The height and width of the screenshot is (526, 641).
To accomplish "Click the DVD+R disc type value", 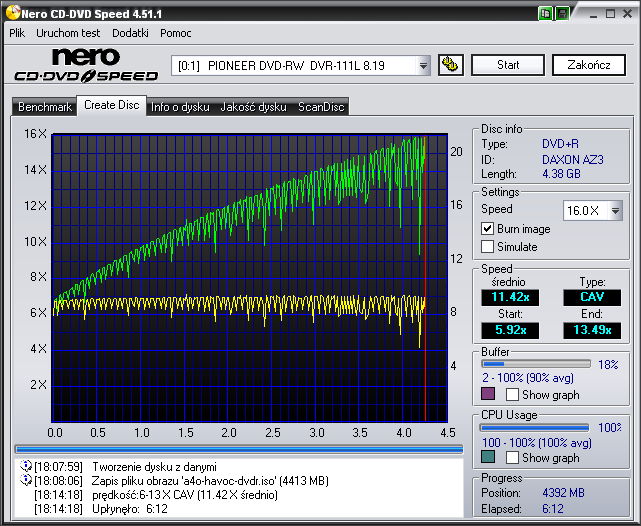I will (x=560, y=144).
